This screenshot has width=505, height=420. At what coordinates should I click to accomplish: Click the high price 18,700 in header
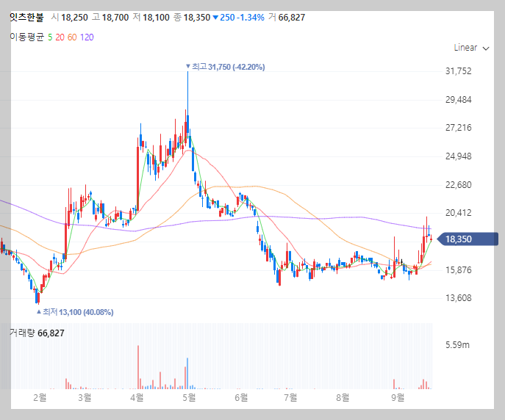click(x=115, y=18)
